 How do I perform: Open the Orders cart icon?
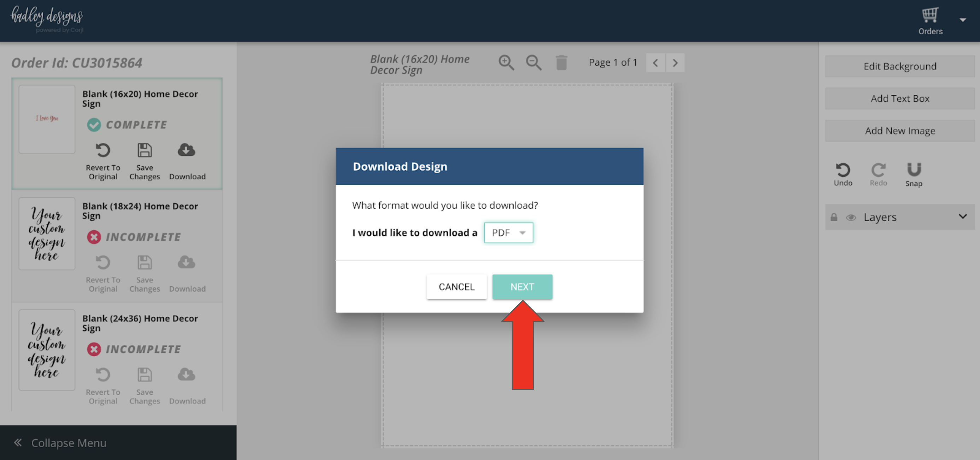point(930,15)
